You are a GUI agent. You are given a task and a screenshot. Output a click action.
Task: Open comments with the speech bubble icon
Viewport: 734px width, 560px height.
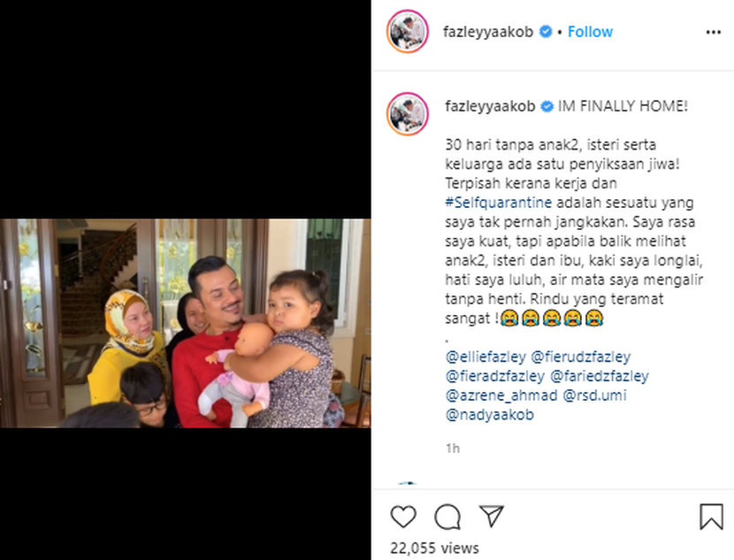[x=447, y=517]
